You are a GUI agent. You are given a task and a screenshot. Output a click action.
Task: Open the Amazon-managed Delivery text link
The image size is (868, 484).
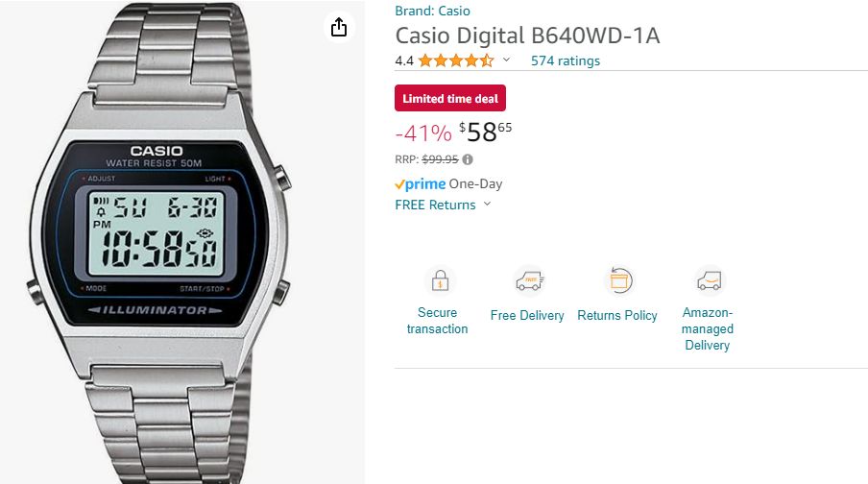708,329
